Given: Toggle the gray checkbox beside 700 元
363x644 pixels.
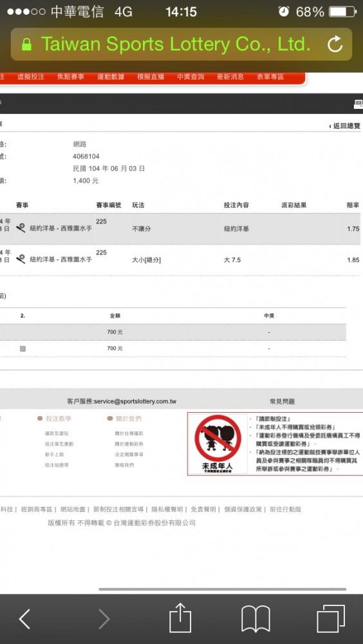Looking at the screenshot, I should coord(23,348).
